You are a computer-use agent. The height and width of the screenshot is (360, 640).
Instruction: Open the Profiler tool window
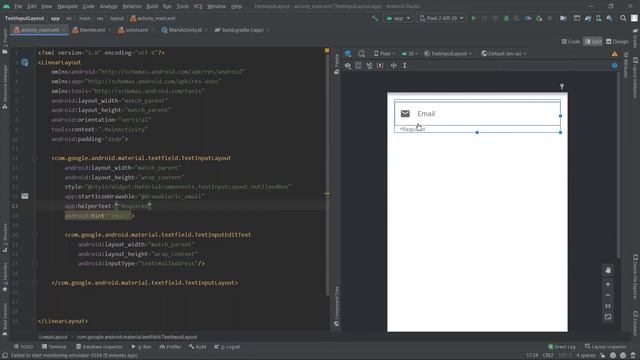pyautogui.click(x=170, y=347)
